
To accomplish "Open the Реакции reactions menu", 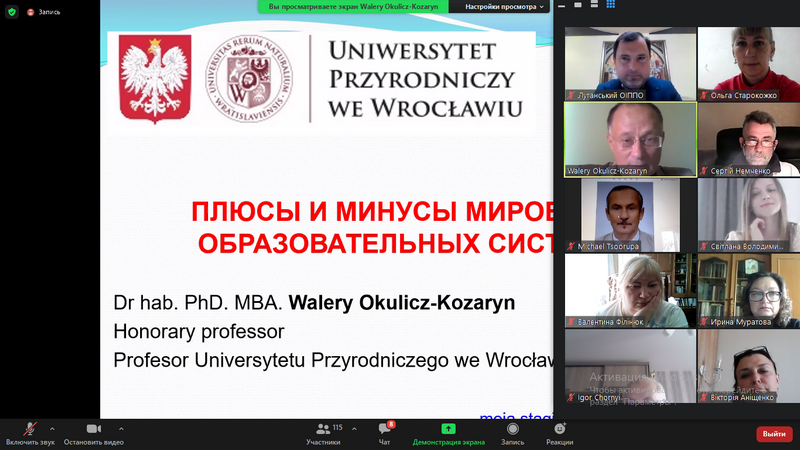I will 560,434.
